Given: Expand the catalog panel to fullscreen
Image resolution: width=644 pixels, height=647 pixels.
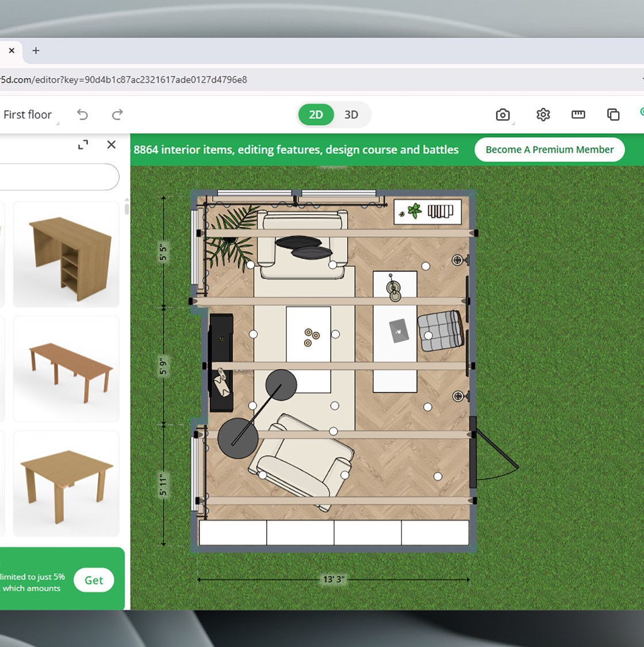Looking at the screenshot, I should (x=83, y=145).
